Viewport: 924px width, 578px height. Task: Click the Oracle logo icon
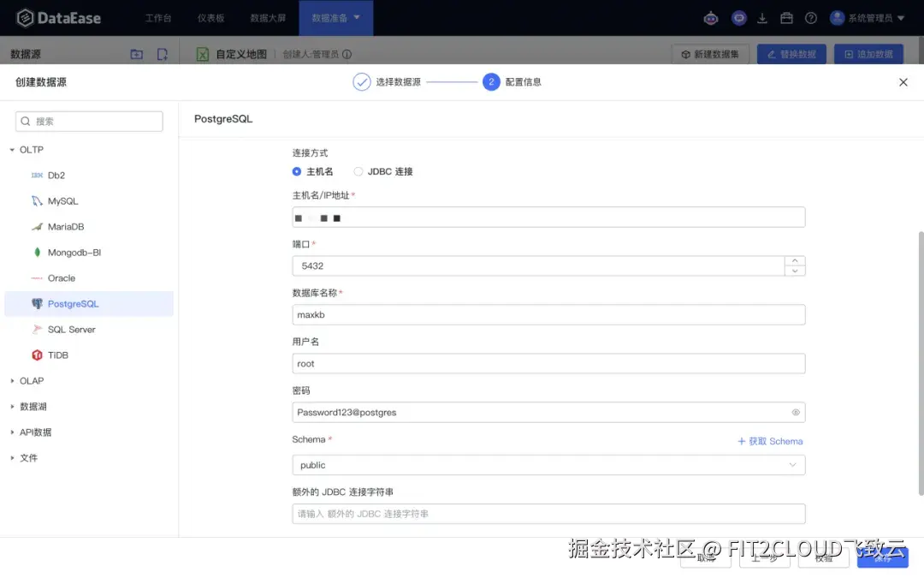pyautogui.click(x=37, y=277)
